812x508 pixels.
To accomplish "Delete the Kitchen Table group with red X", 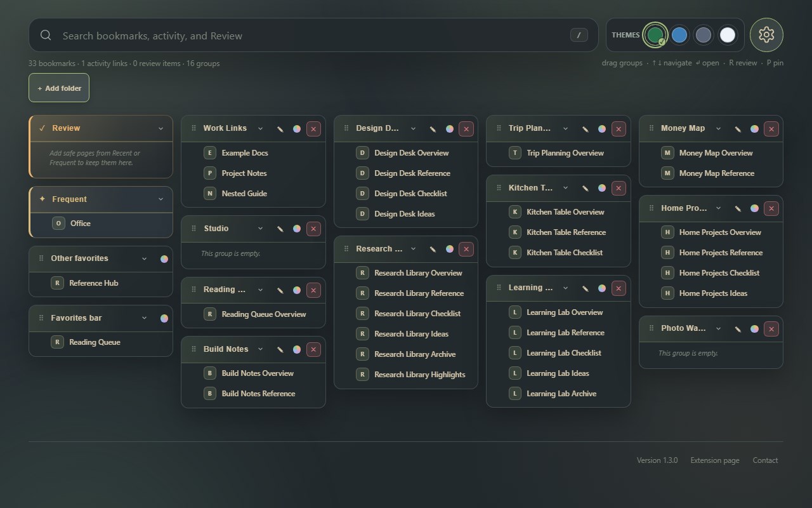I will (x=619, y=188).
